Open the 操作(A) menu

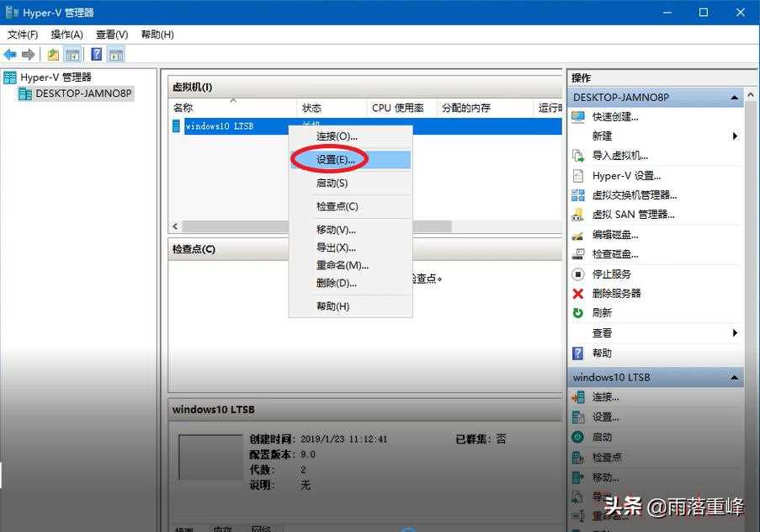[66, 35]
